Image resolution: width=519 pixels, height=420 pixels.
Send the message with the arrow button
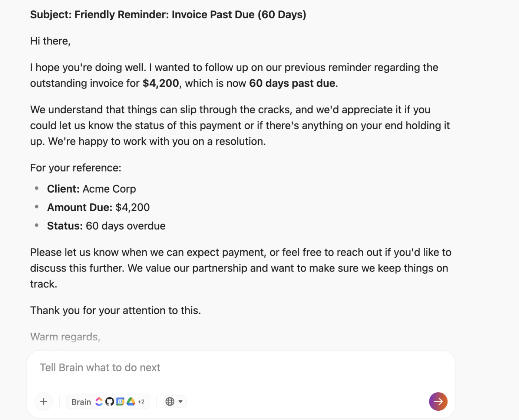(438, 401)
